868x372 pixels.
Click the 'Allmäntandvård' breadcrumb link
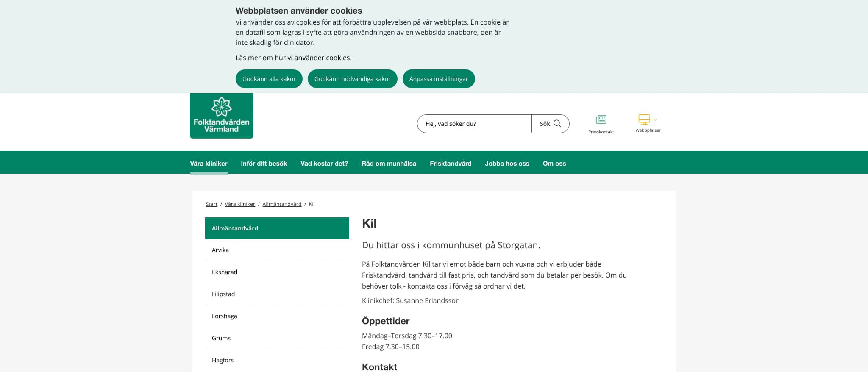tap(282, 204)
